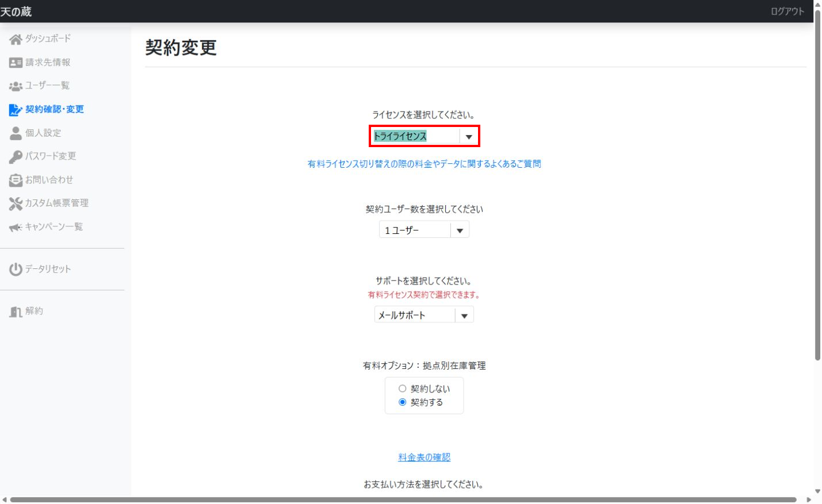This screenshot has height=504, width=822.
Task: Choose データリセット in the sidebar
Action: tap(48, 269)
